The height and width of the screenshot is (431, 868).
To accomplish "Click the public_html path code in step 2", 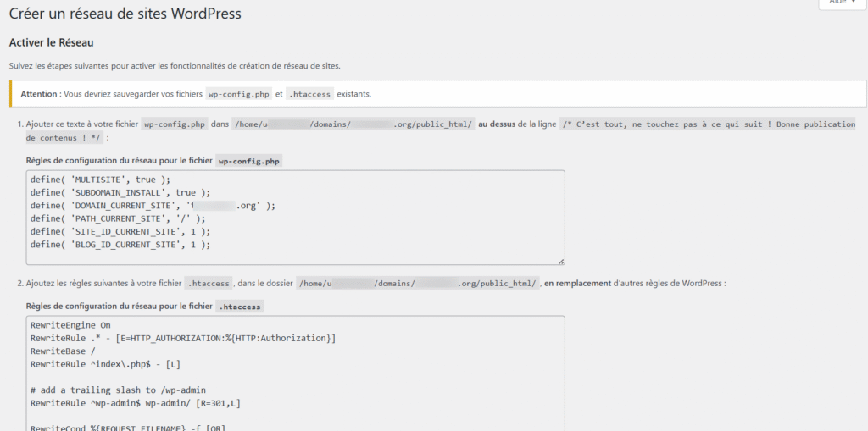I will click(417, 284).
